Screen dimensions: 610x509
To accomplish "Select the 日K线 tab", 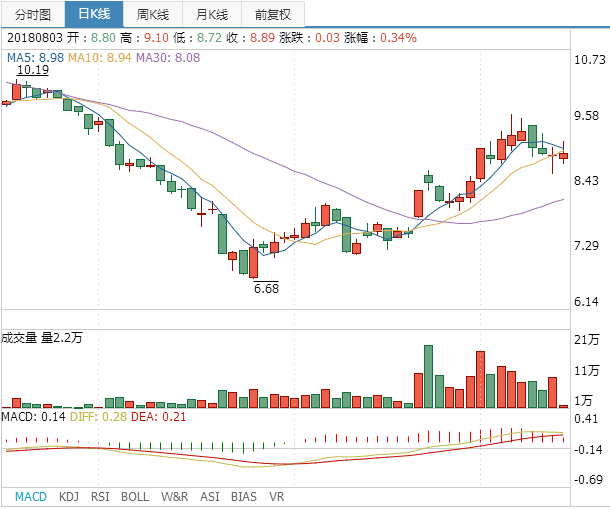I will point(94,14).
